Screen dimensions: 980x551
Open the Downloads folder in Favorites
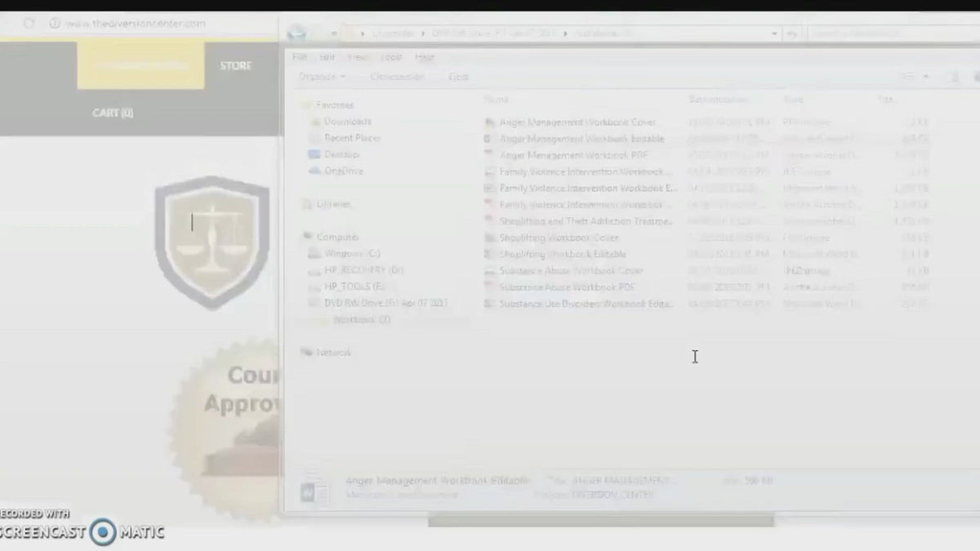point(347,122)
